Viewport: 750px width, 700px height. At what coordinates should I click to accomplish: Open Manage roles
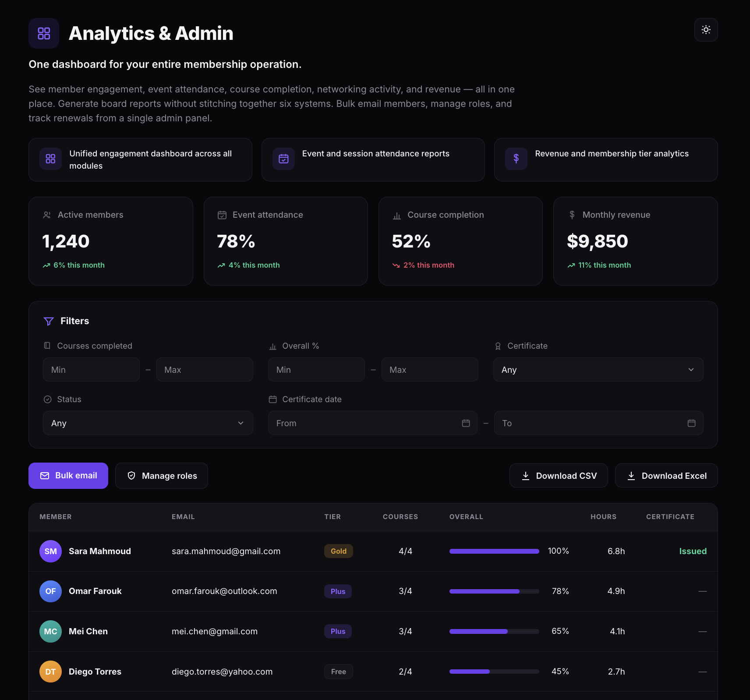(x=161, y=476)
